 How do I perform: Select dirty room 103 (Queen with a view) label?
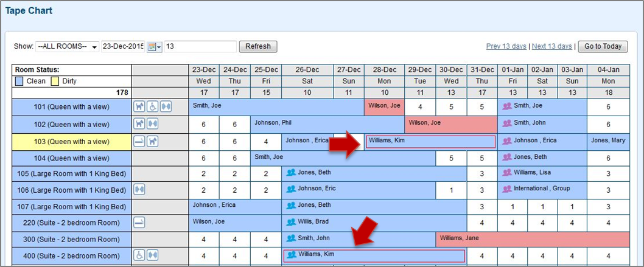[72, 142]
